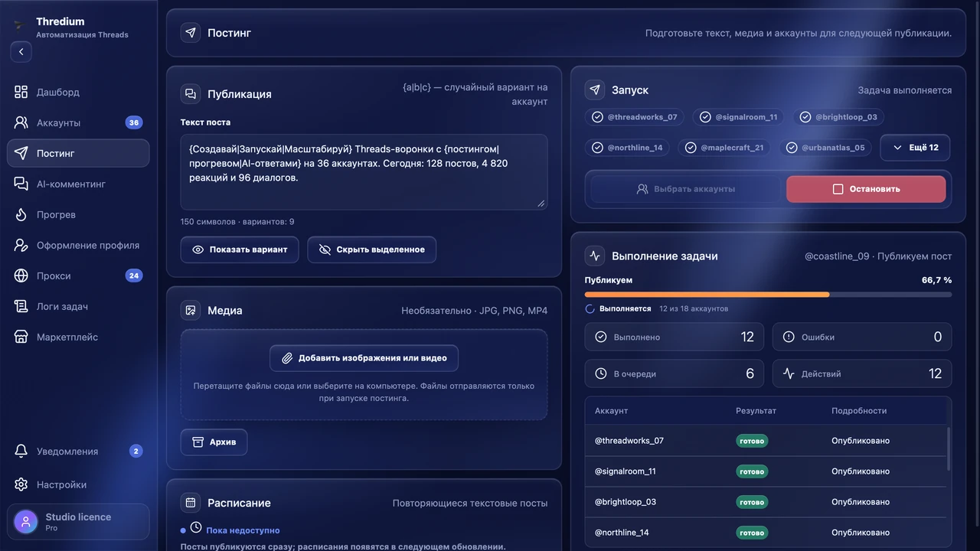This screenshot has height=551, width=980.
Task: Open Оформление профиля section
Action: tap(78, 245)
